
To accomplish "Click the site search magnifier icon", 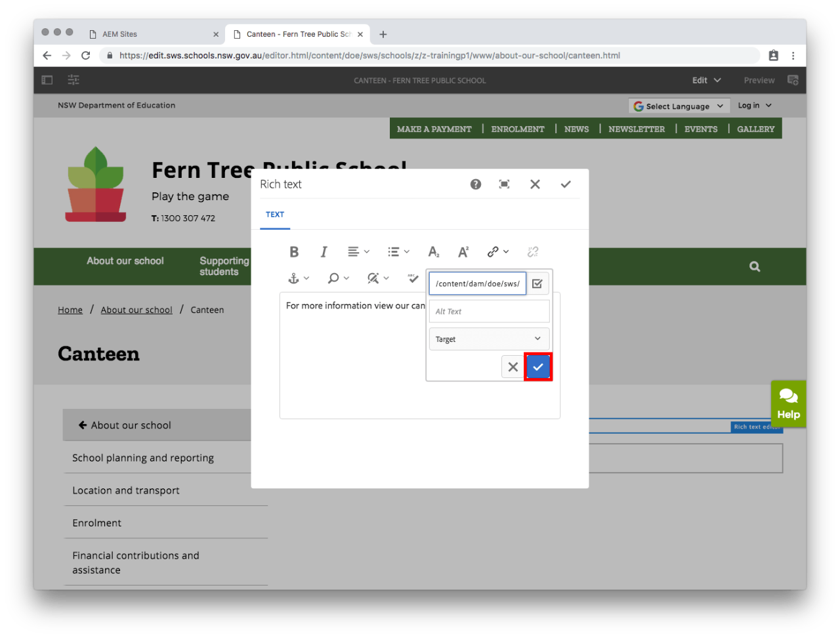I will (x=755, y=266).
